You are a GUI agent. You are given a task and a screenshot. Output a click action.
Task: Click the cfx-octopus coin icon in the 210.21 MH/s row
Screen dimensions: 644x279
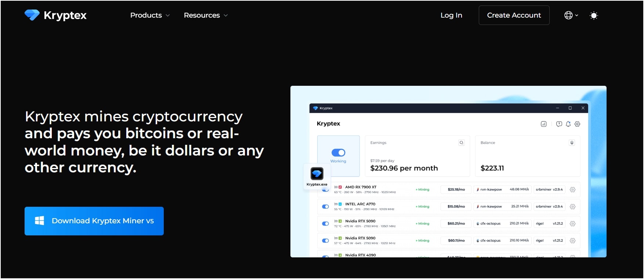click(478, 224)
